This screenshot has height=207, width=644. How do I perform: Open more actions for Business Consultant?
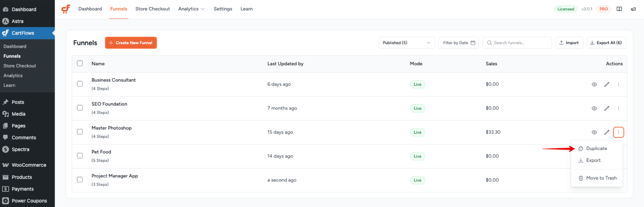[x=619, y=85]
